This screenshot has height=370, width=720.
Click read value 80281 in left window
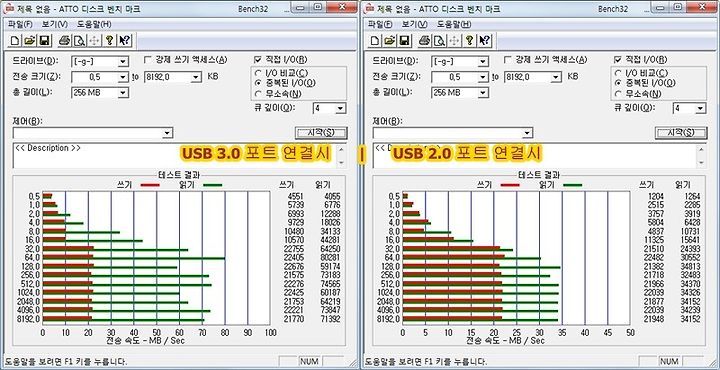(x=330, y=257)
